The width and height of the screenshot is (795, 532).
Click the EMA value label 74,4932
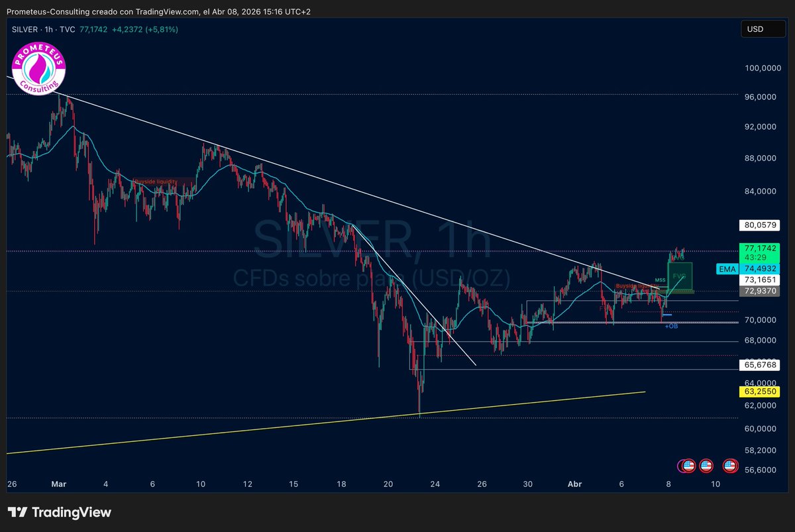pyautogui.click(x=759, y=270)
